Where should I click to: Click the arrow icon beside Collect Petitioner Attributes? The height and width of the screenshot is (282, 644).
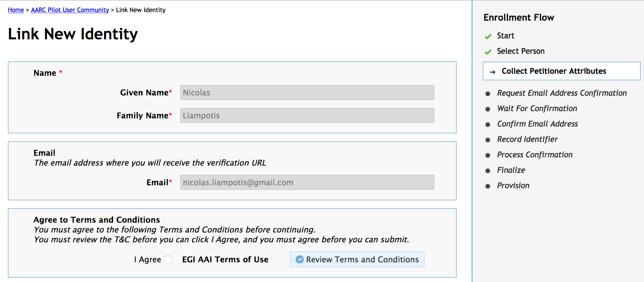493,72
